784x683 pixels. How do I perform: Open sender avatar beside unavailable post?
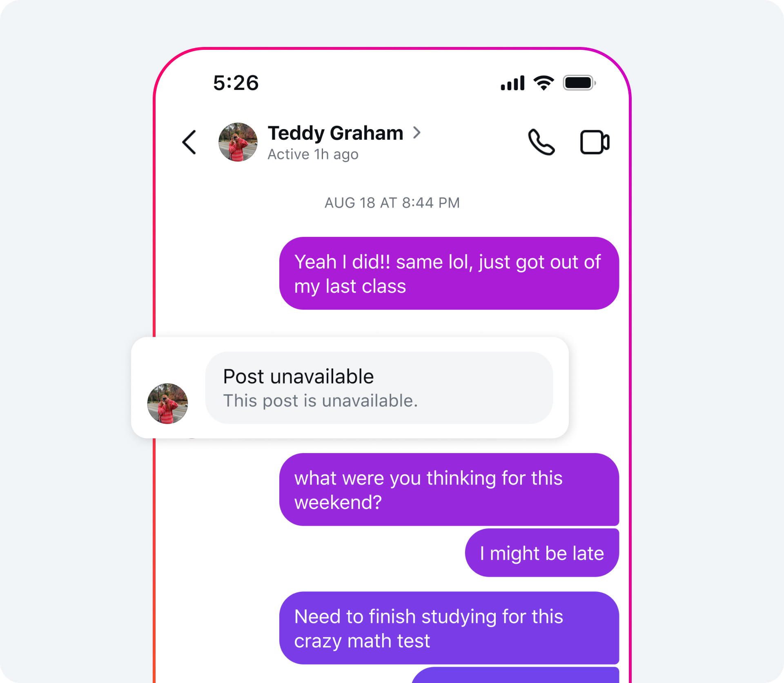[167, 404]
